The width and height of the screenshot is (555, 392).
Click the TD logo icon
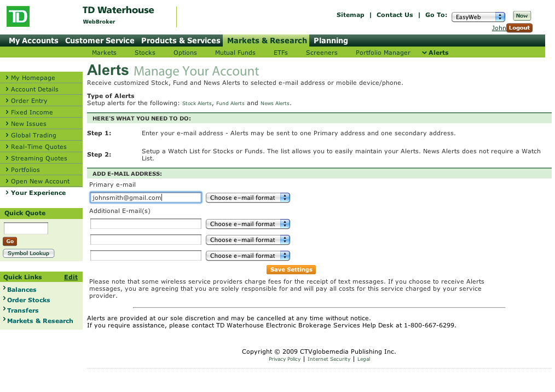click(x=18, y=16)
